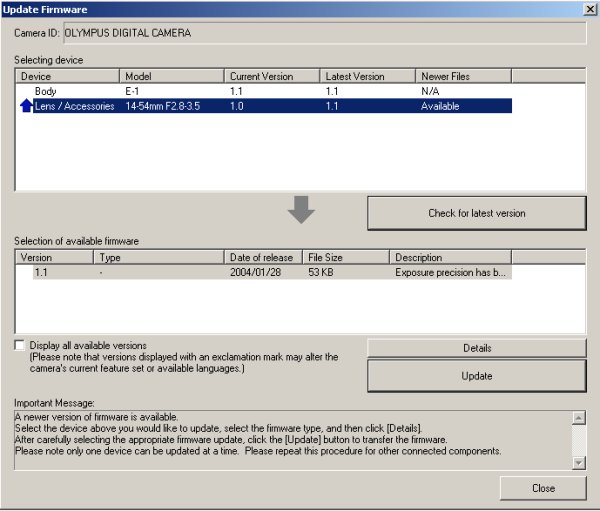Image resolution: width=600 pixels, height=511 pixels.
Task: Click the N/A newer files cell
Action: 430,91
